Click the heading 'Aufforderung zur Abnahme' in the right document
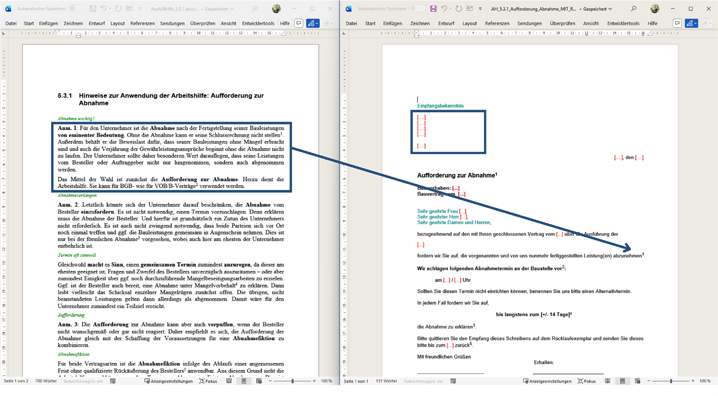 (456, 175)
